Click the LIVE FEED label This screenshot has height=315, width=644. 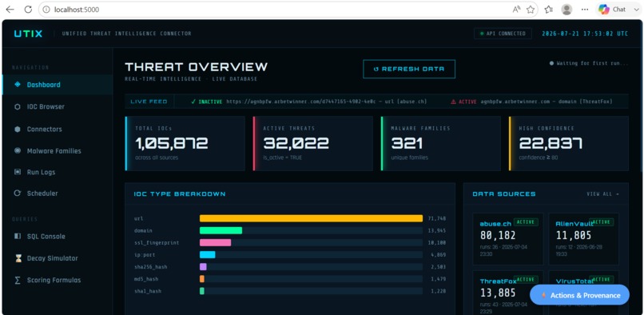click(x=149, y=102)
